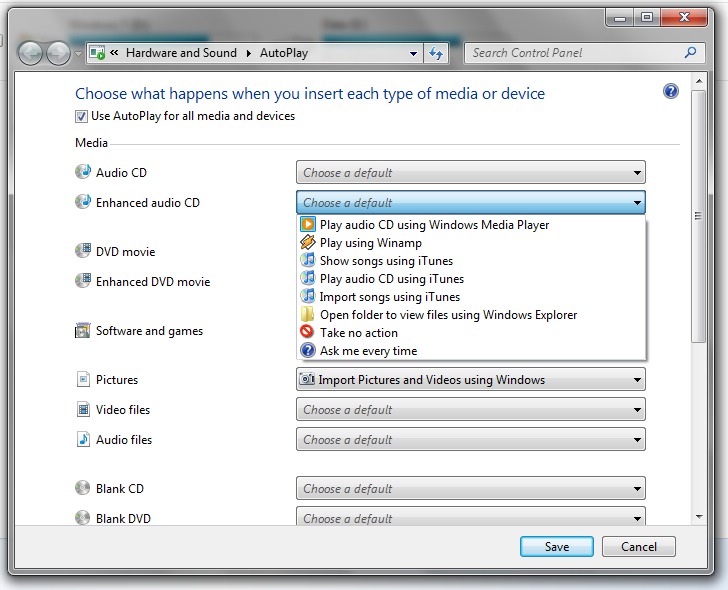Click the Windows Media Player icon in list

click(307, 225)
